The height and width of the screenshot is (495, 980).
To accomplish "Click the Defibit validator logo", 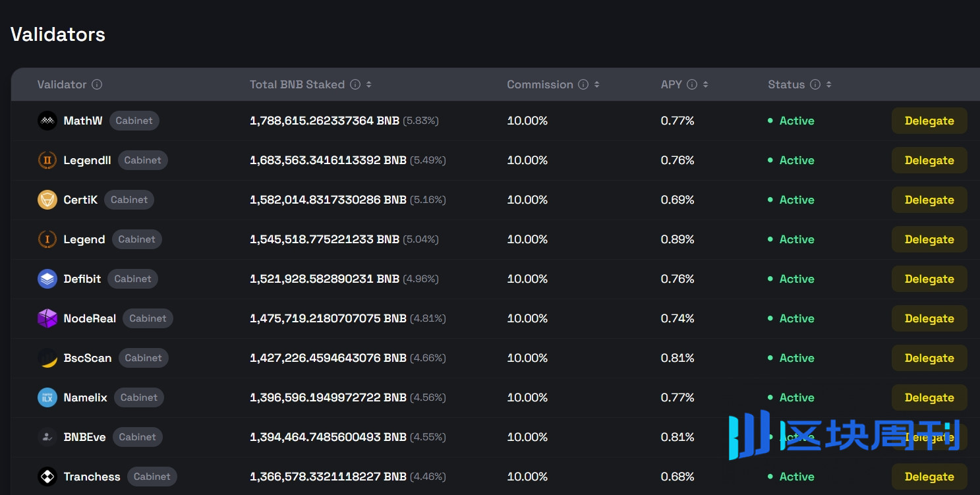I will [47, 279].
